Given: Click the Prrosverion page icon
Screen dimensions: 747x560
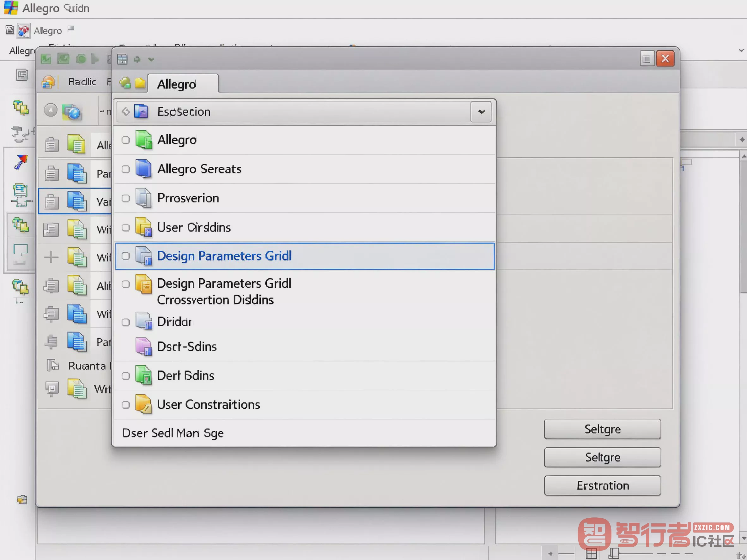Looking at the screenshot, I should tap(143, 198).
